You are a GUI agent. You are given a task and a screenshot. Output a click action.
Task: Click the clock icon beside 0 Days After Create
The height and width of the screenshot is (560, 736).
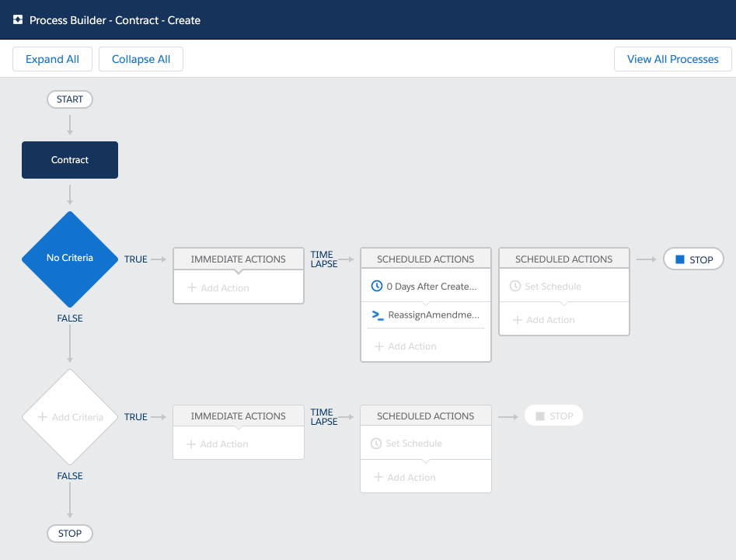376,286
